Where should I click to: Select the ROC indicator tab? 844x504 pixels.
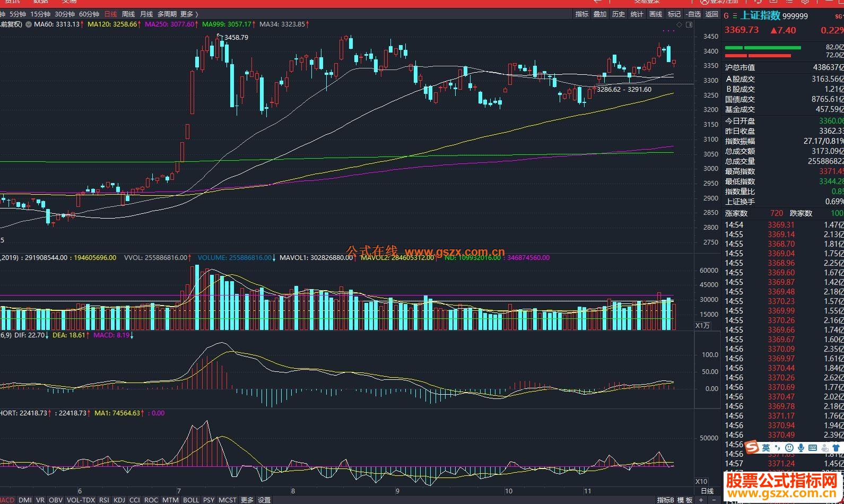point(151,500)
